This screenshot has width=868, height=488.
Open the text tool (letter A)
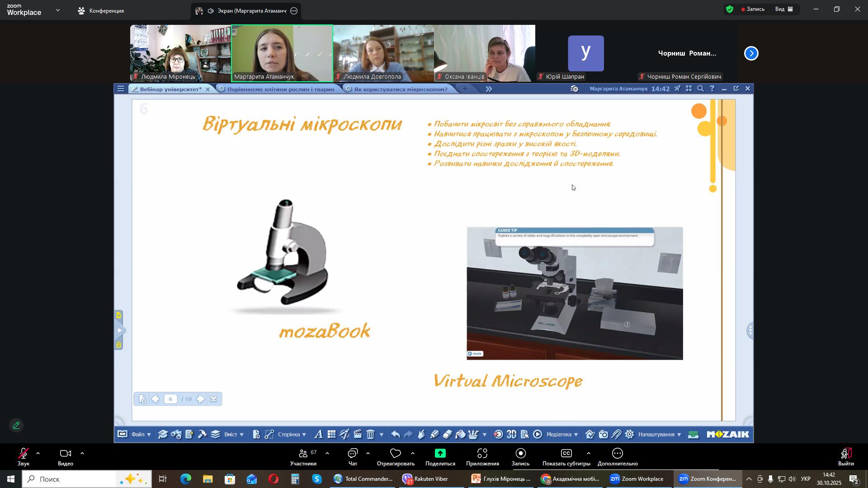[318, 435]
